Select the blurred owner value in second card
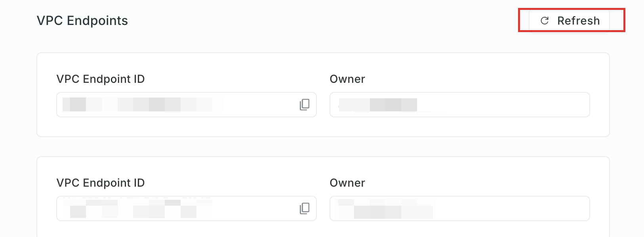Viewport: 644px width, 237px height. tap(385, 209)
